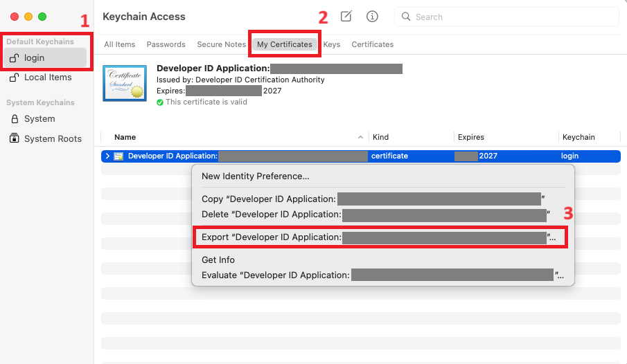627x364 pixels.
Task: Click the System Roots keychain icon
Action: click(x=15, y=138)
